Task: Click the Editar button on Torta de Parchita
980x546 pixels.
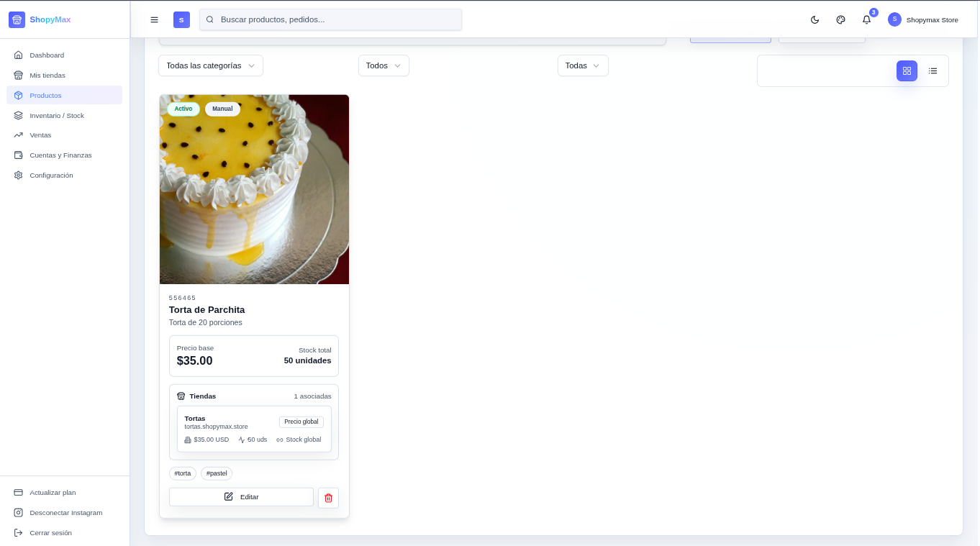Action: click(241, 496)
